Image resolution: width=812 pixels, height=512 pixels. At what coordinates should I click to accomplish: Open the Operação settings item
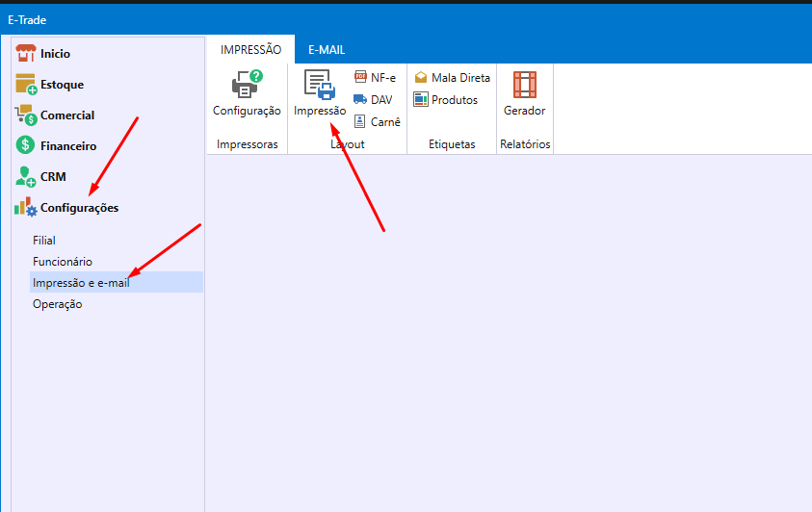[x=58, y=304]
